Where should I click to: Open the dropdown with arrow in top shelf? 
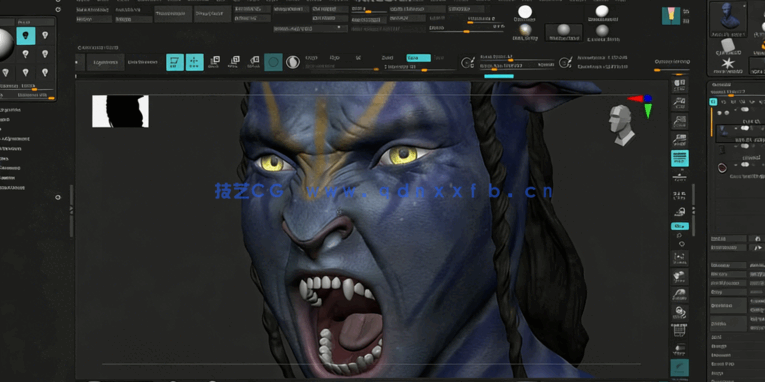(311, 29)
